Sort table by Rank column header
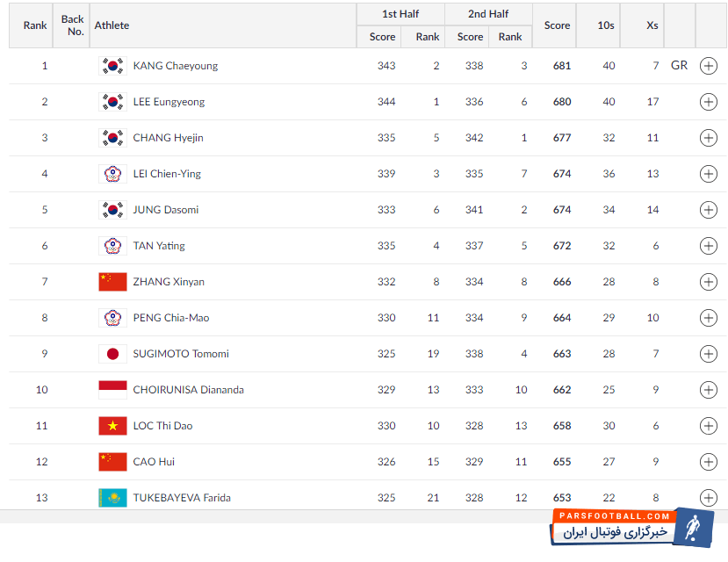The image size is (728, 562). tap(35, 25)
